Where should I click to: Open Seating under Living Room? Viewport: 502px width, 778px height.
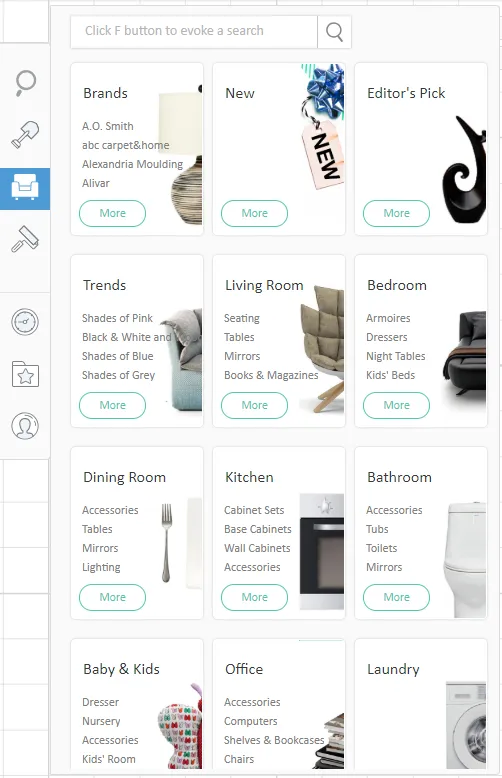click(242, 318)
